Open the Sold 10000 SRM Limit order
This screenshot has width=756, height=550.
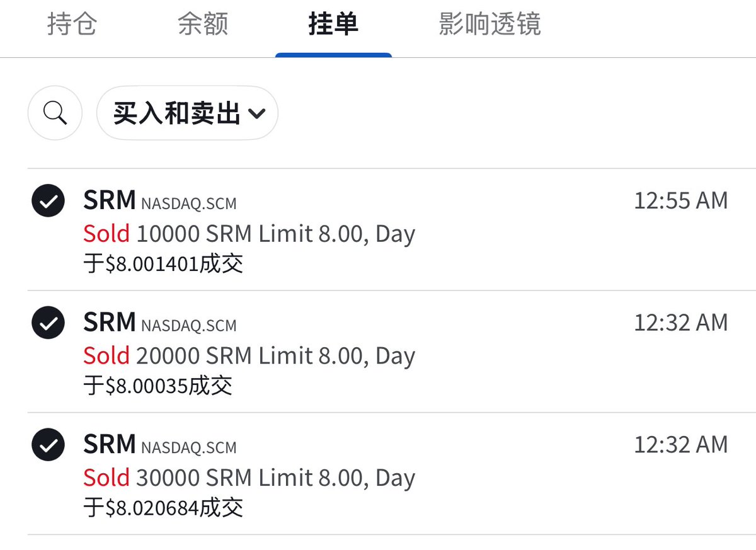[x=378, y=230]
